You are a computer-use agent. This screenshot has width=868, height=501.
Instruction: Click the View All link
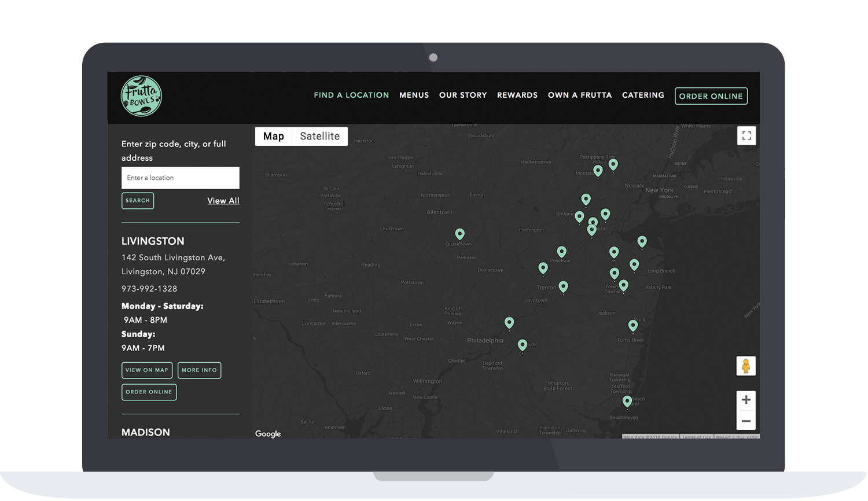(223, 201)
